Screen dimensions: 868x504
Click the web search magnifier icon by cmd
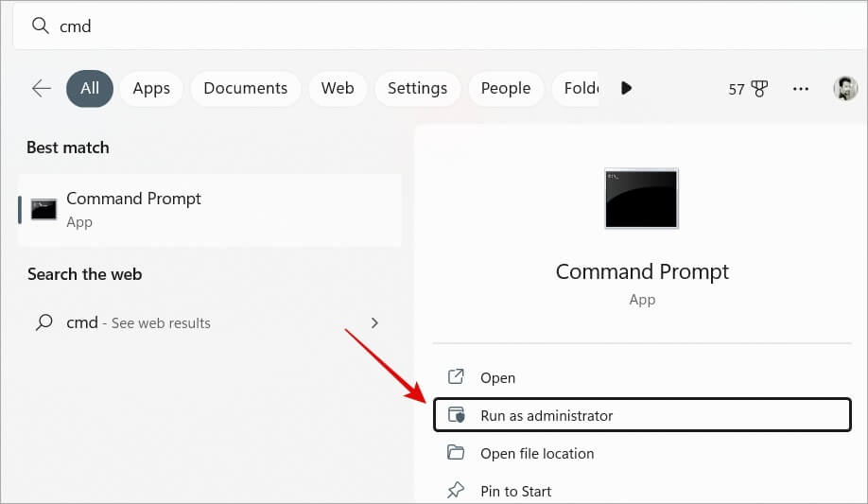(x=43, y=322)
